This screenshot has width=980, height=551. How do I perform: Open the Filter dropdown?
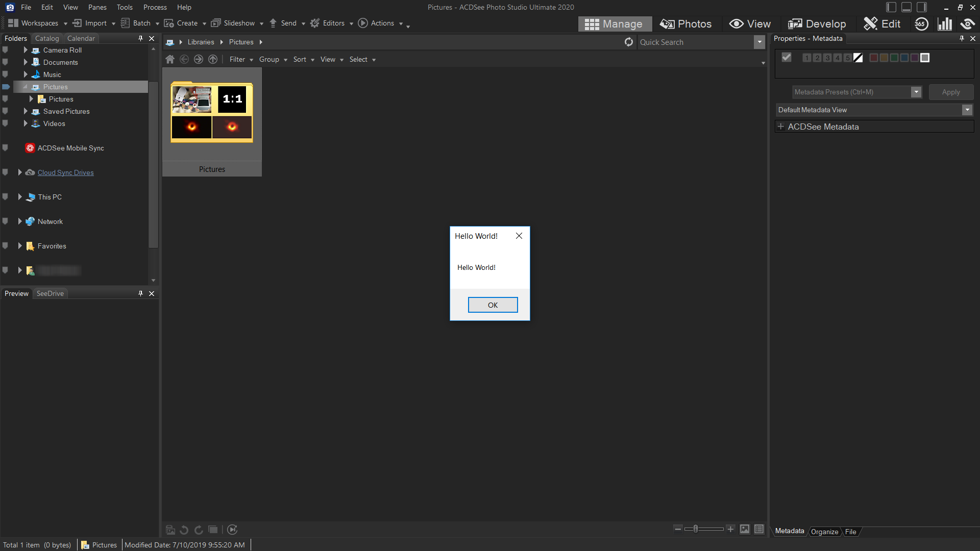[241, 60]
